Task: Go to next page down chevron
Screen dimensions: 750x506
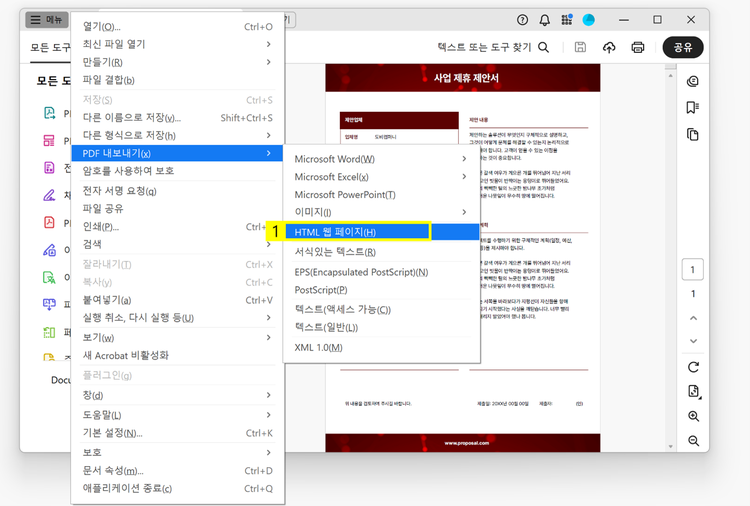Action: 693,341
